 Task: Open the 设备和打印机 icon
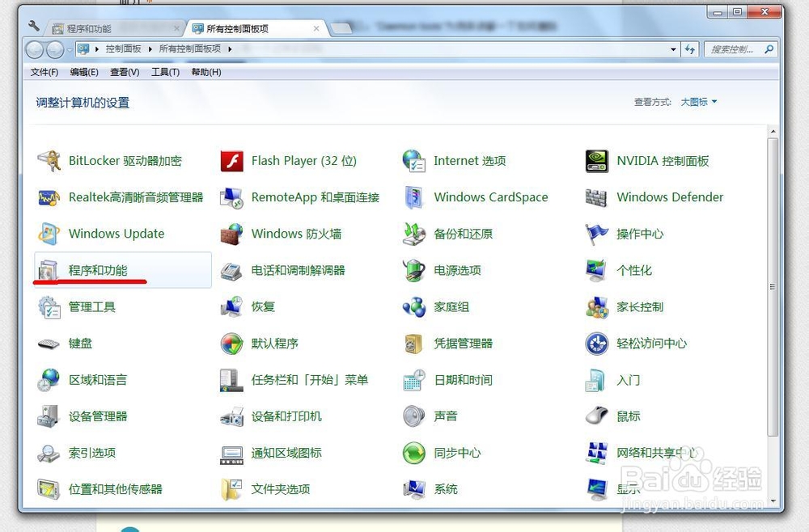tap(231, 416)
